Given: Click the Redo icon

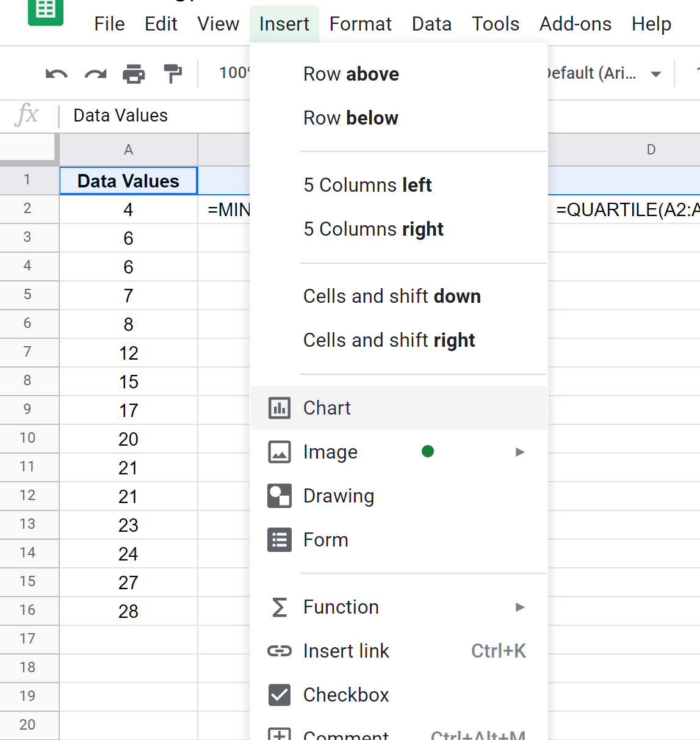Looking at the screenshot, I should pyautogui.click(x=95, y=73).
